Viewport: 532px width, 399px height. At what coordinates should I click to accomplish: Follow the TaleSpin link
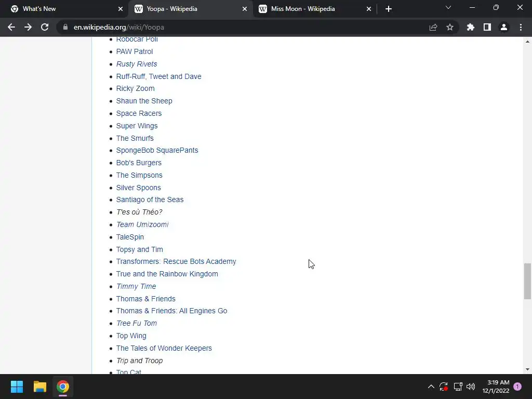point(130,237)
